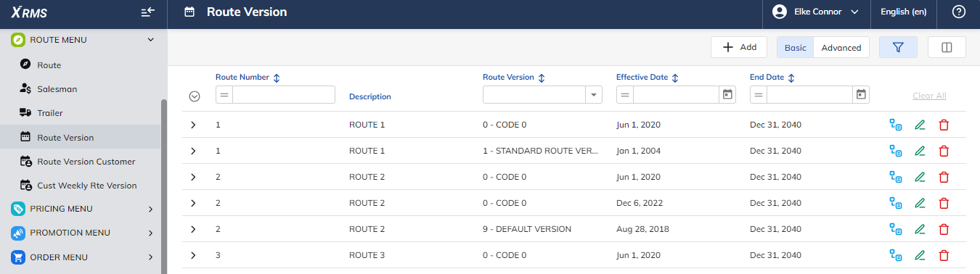Click the filter funnel icon
980x274 pixels.
898,47
